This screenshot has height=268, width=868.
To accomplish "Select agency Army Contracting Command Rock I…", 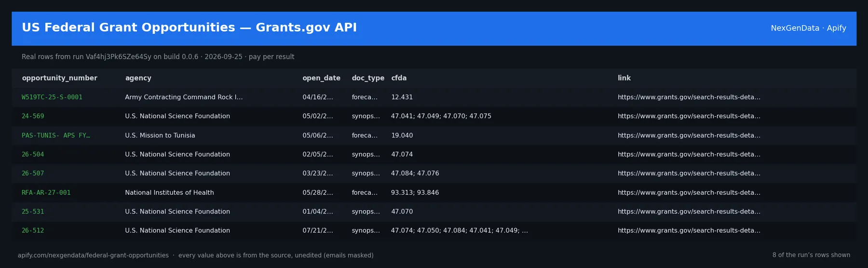I will [x=184, y=97].
